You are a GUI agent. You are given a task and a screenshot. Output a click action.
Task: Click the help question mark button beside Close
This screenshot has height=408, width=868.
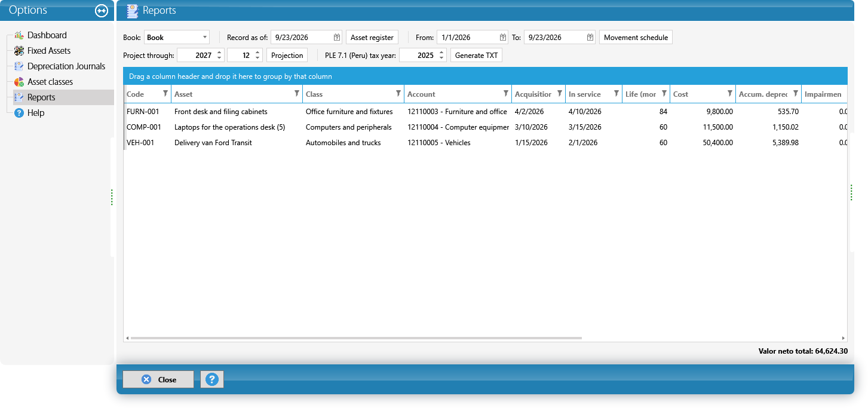[x=212, y=379]
